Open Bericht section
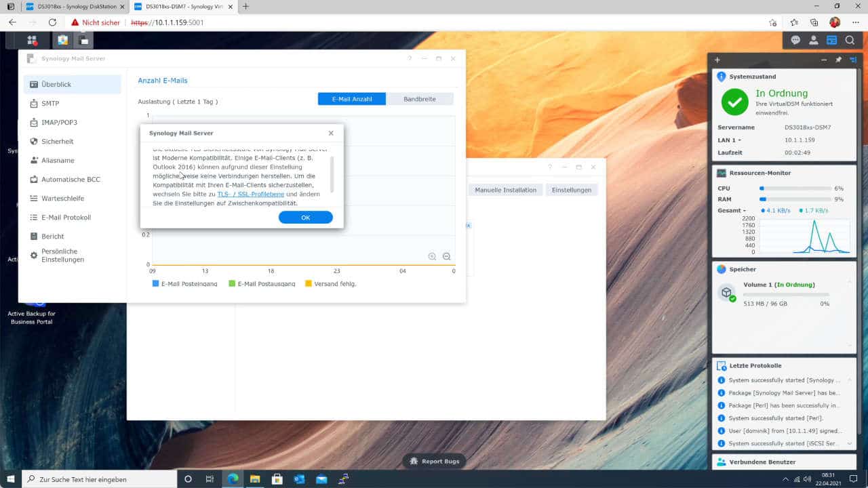The image size is (868, 488). (x=72, y=237)
